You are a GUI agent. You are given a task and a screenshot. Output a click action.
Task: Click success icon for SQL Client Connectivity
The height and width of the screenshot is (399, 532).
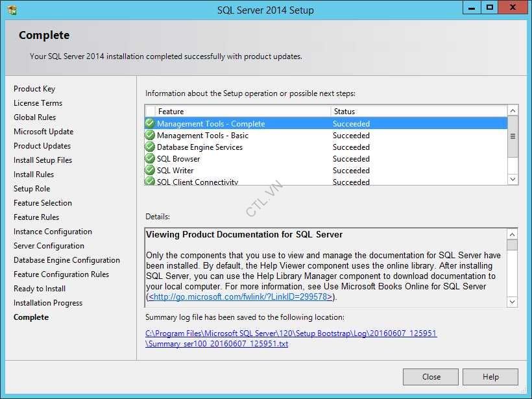[x=149, y=181]
